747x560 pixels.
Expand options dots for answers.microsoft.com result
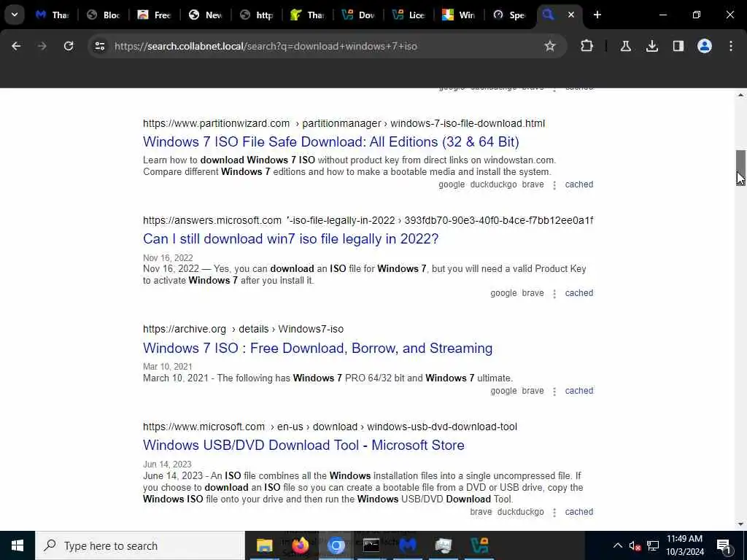(x=554, y=294)
